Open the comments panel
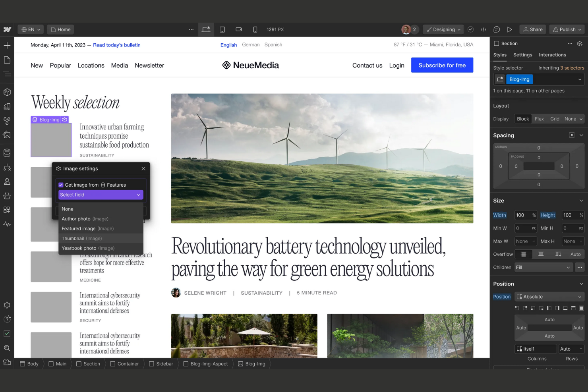 (x=497, y=29)
